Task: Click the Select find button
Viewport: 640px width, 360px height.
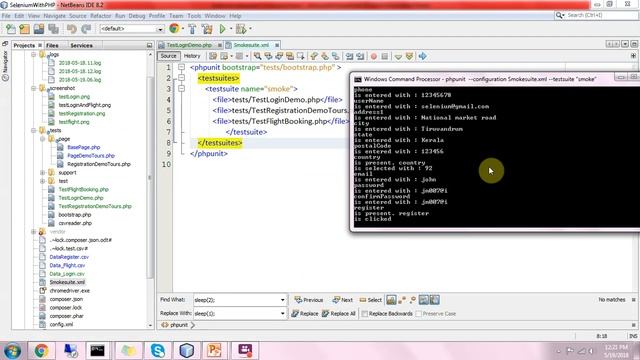Action: coord(371,300)
